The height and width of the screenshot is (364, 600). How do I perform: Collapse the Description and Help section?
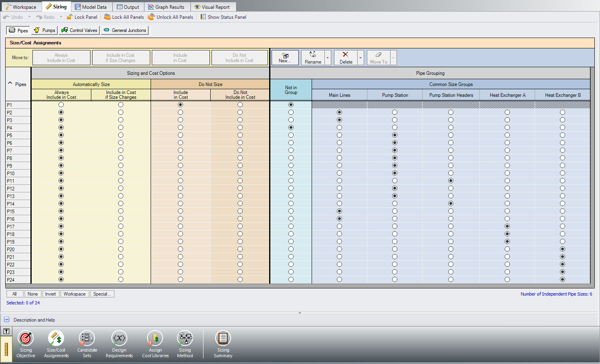6,320
